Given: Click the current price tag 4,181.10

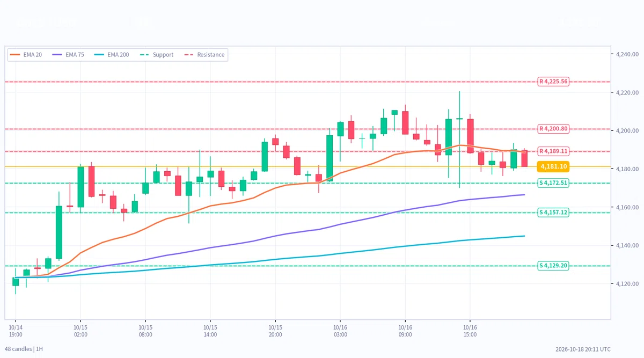Looking at the screenshot, I should [x=554, y=167].
